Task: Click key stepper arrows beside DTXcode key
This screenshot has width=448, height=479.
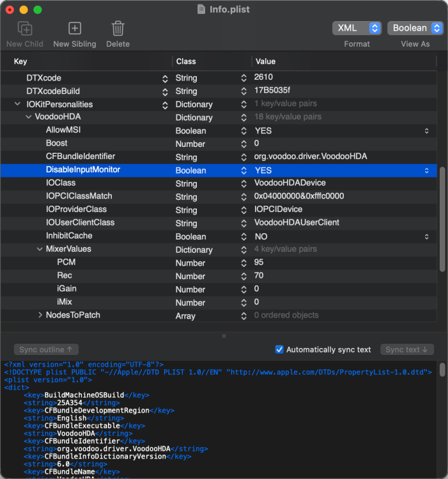Action: point(165,79)
